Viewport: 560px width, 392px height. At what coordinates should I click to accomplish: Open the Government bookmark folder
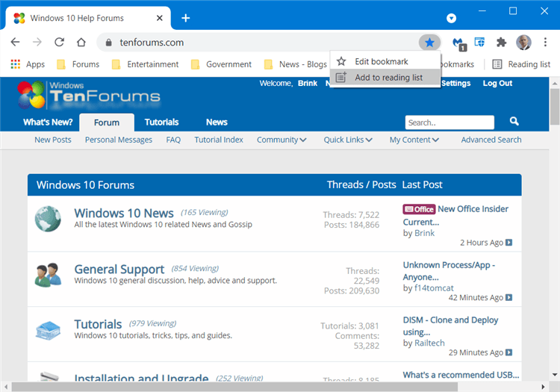coord(222,64)
